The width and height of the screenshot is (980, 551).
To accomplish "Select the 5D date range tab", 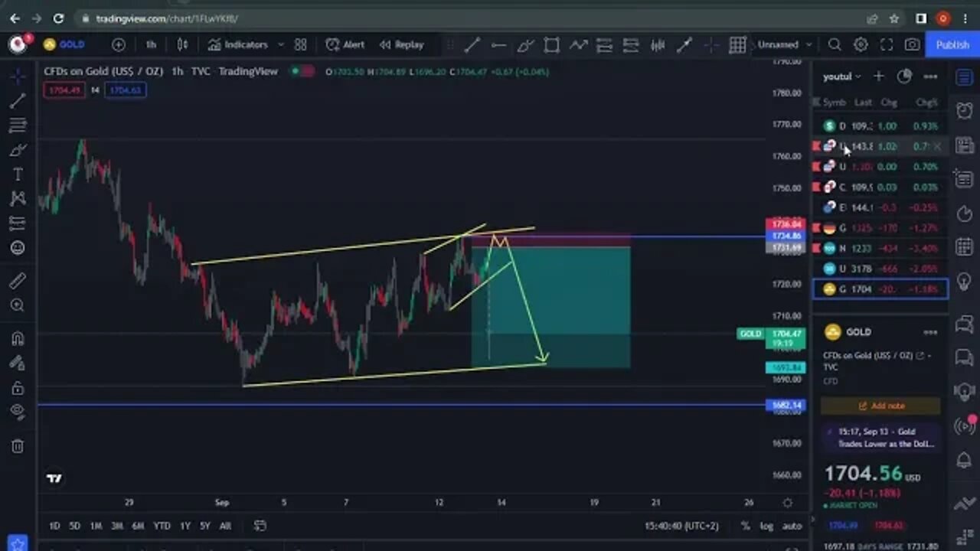I will point(74,526).
